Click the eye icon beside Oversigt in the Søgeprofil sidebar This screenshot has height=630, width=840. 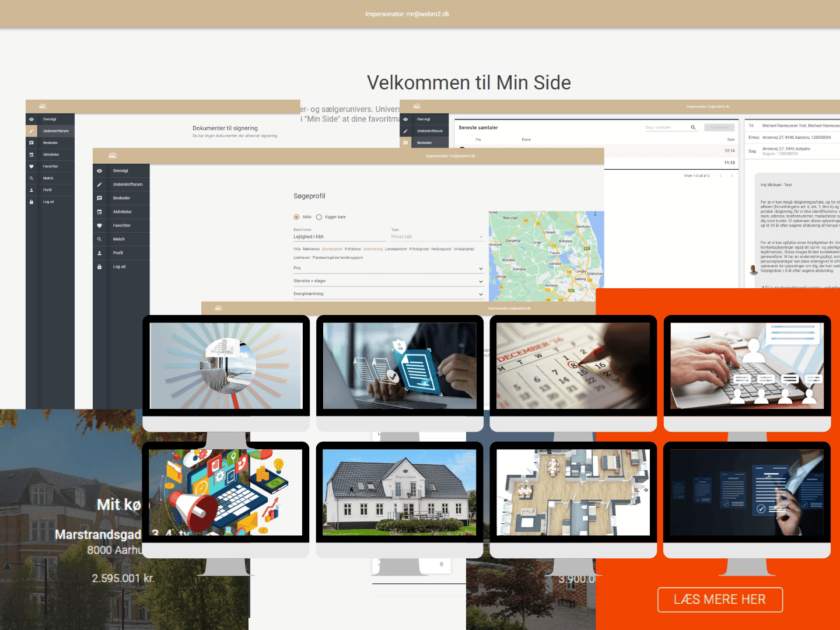pos(99,171)
